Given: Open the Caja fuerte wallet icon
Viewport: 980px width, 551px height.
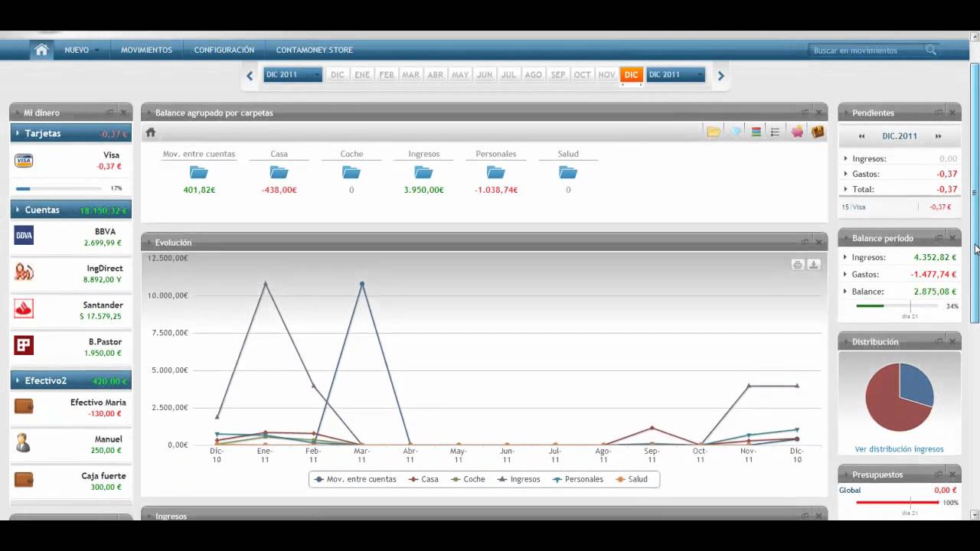Looking at the screenshot, I should (x=24, y=480).
